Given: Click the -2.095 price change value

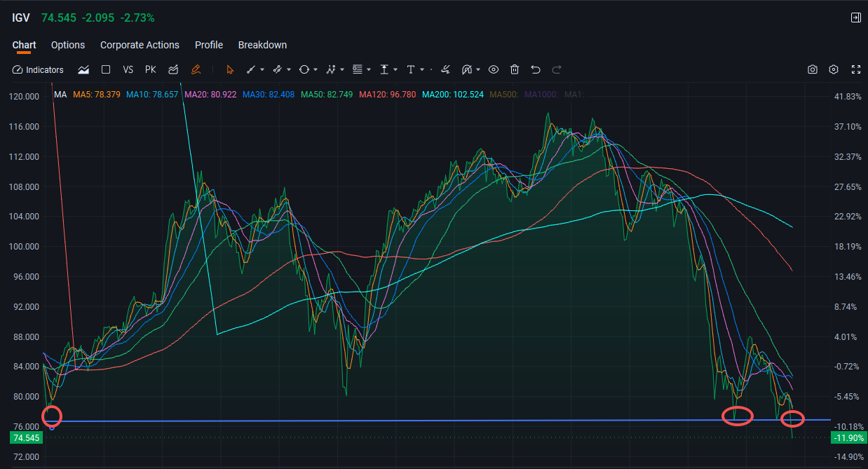Looking at the screenshot, I should tap(98, 18).
